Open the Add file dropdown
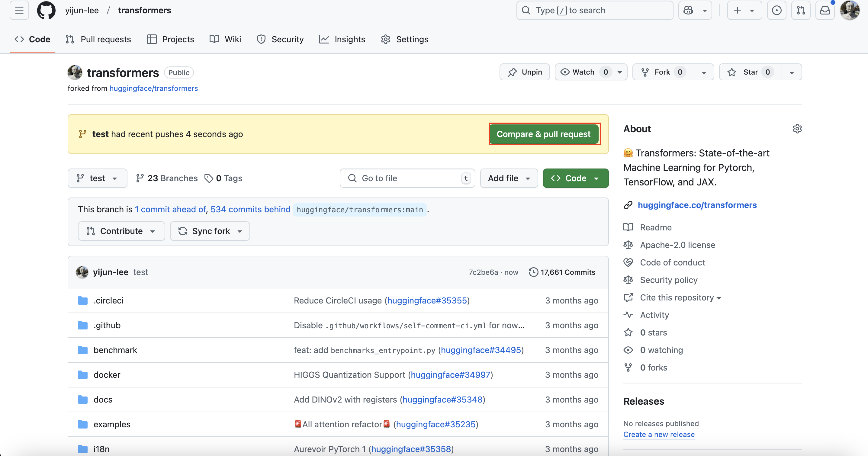Screen dimensions: 868x456 (509, 178)
